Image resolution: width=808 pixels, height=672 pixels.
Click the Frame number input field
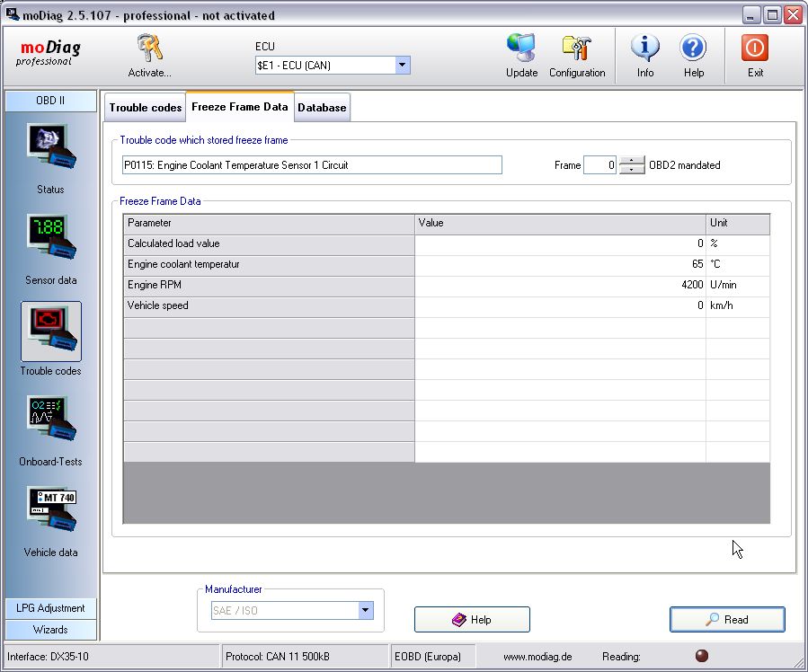[599, 165]
